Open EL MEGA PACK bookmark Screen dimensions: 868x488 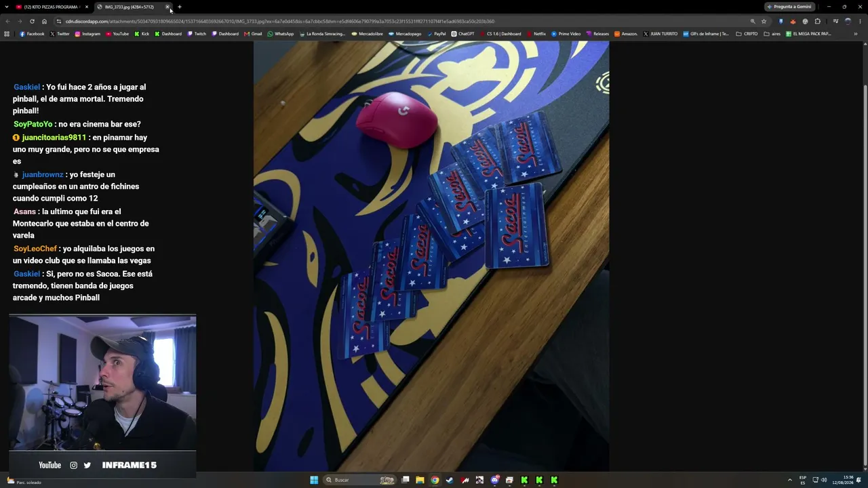[808, 34]
